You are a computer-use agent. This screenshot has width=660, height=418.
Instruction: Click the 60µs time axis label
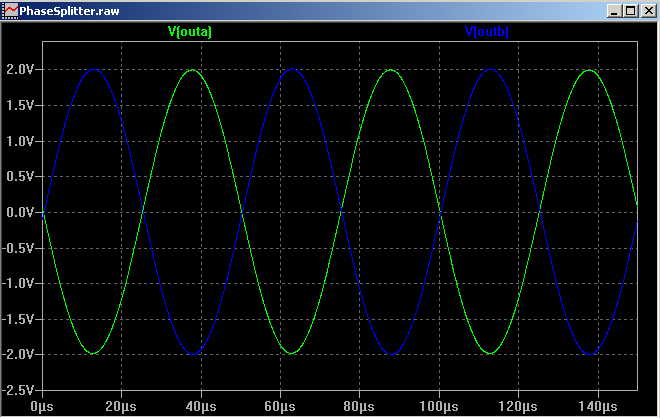280,406
